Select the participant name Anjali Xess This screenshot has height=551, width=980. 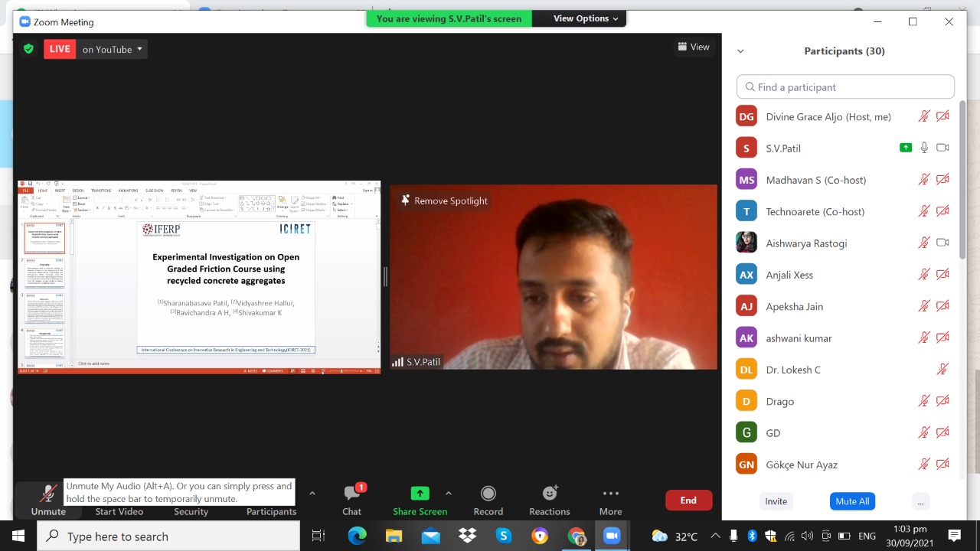coord(789,275)
